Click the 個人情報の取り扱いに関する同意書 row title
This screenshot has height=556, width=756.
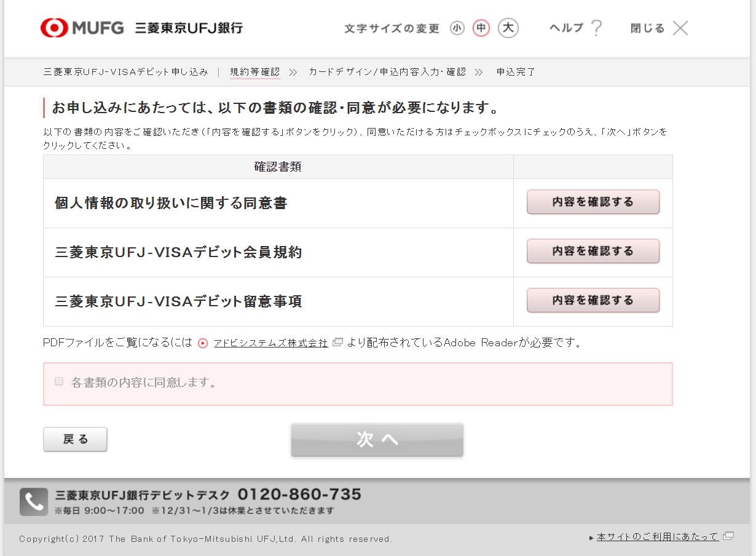click(171, 203)
